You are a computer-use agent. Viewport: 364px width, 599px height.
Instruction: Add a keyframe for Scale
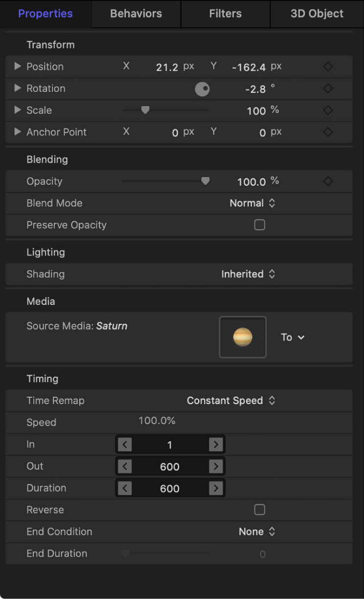pos(327,110)
